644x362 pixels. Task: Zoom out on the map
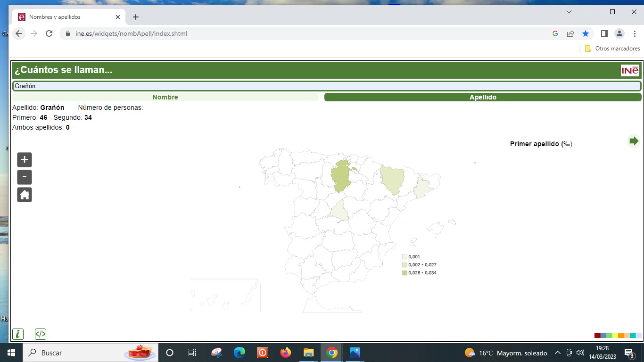(x=25, y=177)
